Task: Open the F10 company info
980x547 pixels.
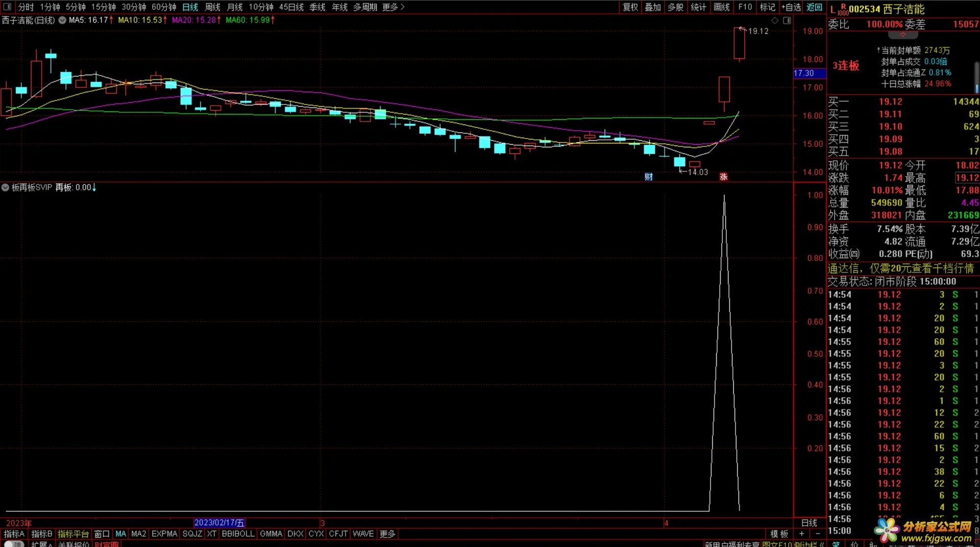Action: coord(745,7)
